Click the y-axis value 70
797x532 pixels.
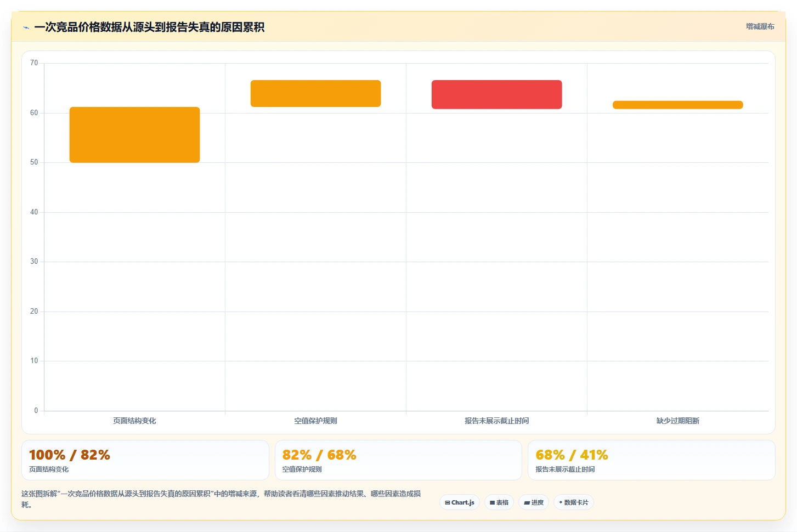34,63
